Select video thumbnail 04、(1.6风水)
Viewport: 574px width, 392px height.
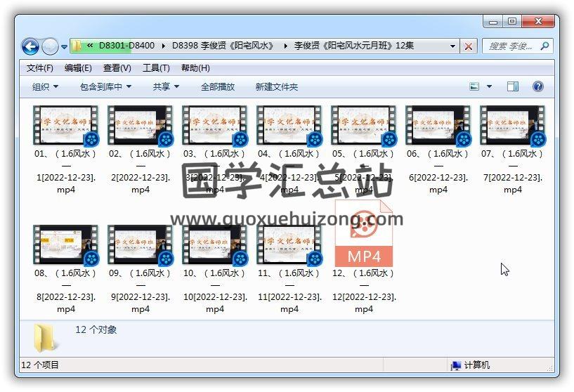(x=289, y=126)
